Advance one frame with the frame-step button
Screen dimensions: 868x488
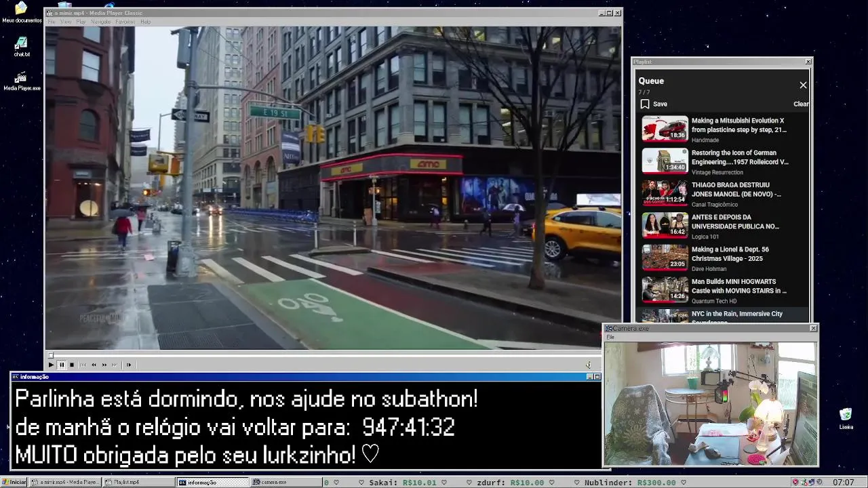pyautogui.click(x=129, y=365)
